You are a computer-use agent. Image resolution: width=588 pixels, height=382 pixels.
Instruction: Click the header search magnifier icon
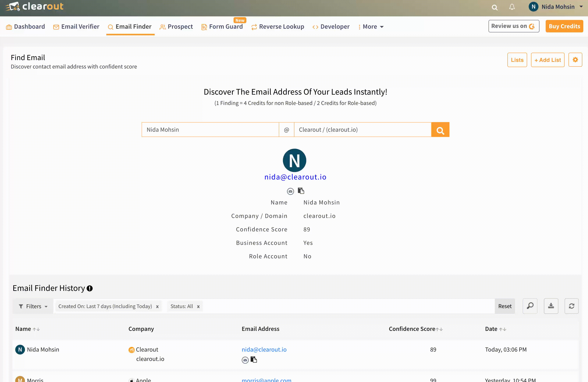(494, 7)
